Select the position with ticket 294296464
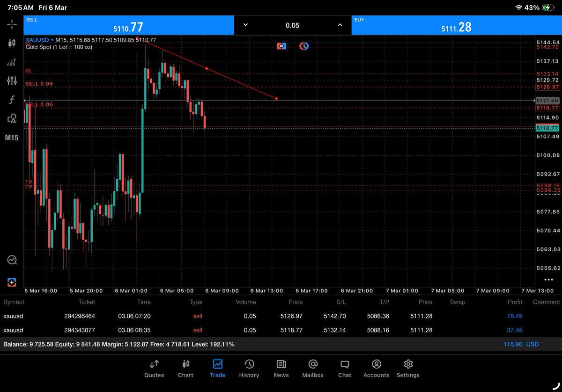 coord(281,316)
